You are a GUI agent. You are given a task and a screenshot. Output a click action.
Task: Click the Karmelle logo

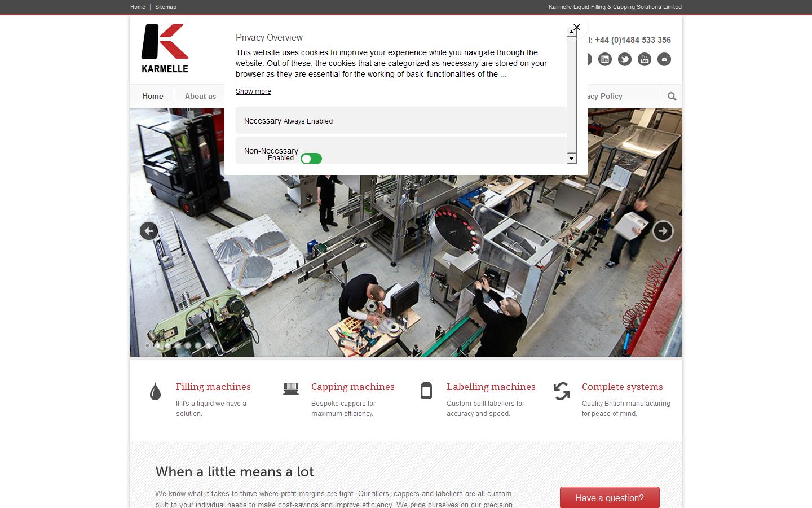click(x=164, y=49)
